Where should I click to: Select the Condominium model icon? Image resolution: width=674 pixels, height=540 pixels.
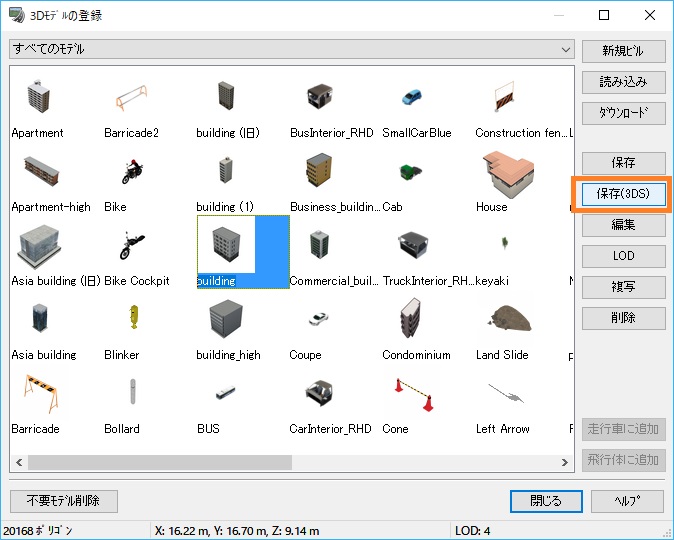410,319
